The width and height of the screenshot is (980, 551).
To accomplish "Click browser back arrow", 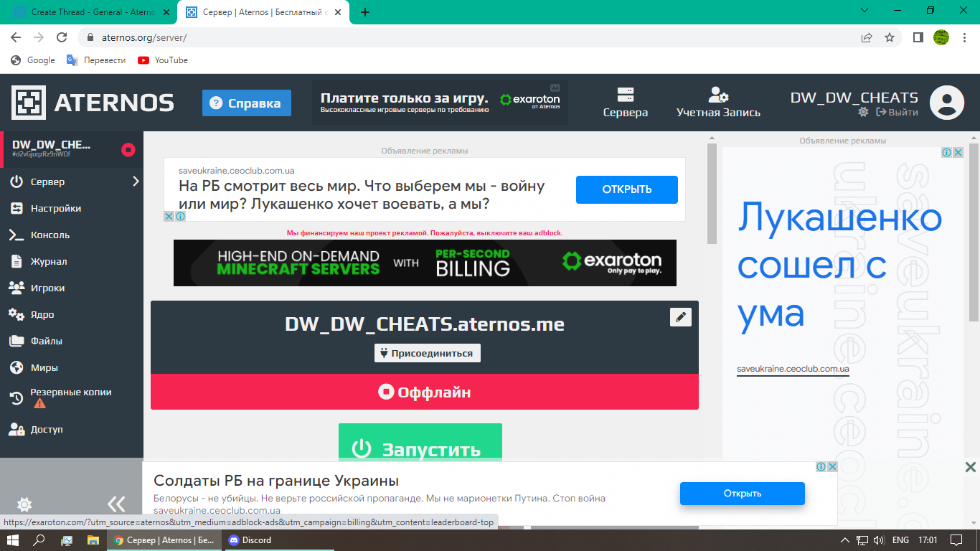I will tap(16, 37).
